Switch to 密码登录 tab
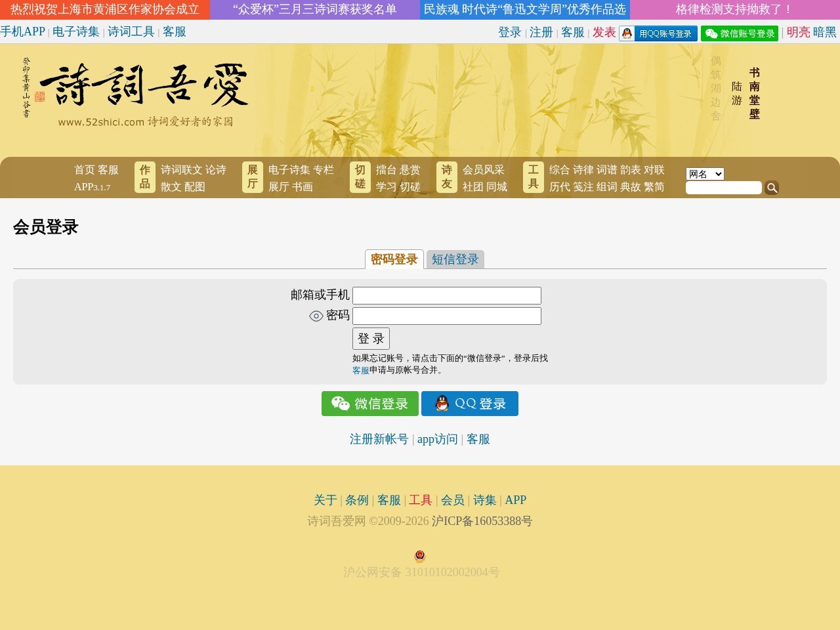This screenshot has height=630, width=840. coord(394,259)
